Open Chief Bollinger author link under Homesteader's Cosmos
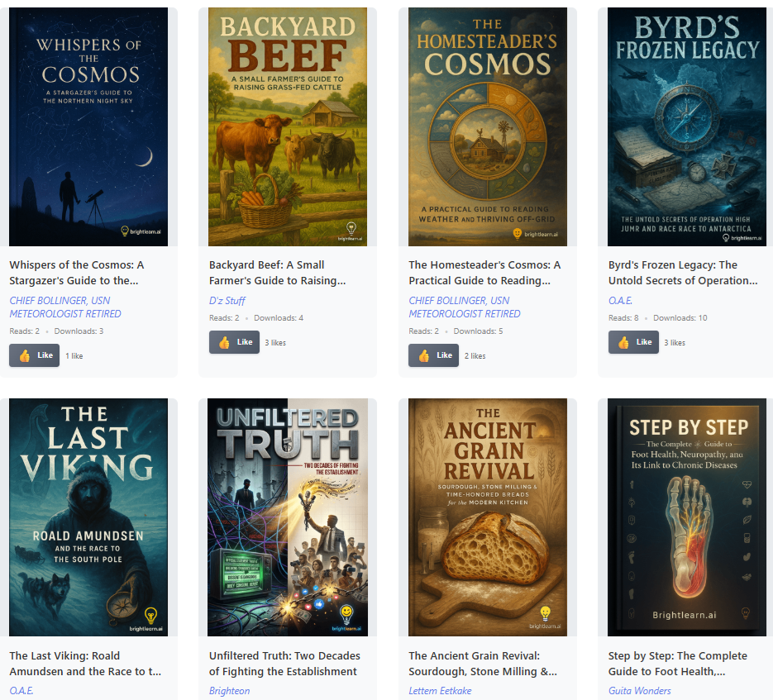This screenshot has width=773, height=700. pos(465,307)
